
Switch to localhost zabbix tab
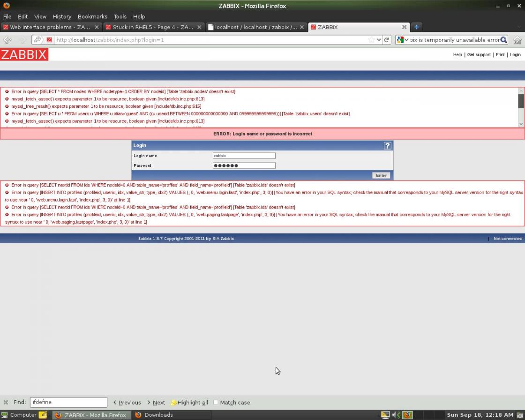click(255, 27)
